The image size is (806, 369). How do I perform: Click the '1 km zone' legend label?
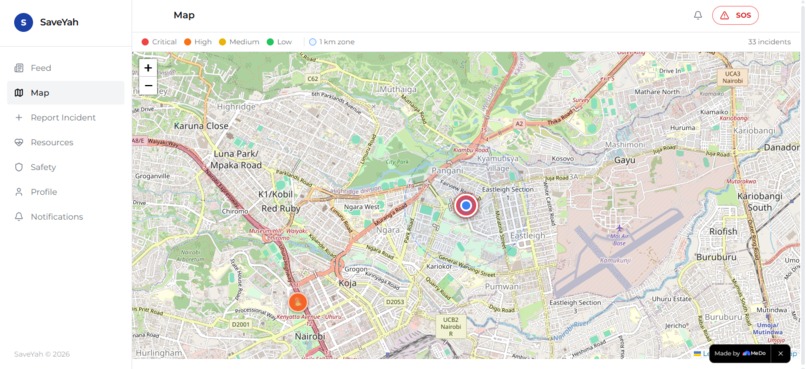(337, 42)
